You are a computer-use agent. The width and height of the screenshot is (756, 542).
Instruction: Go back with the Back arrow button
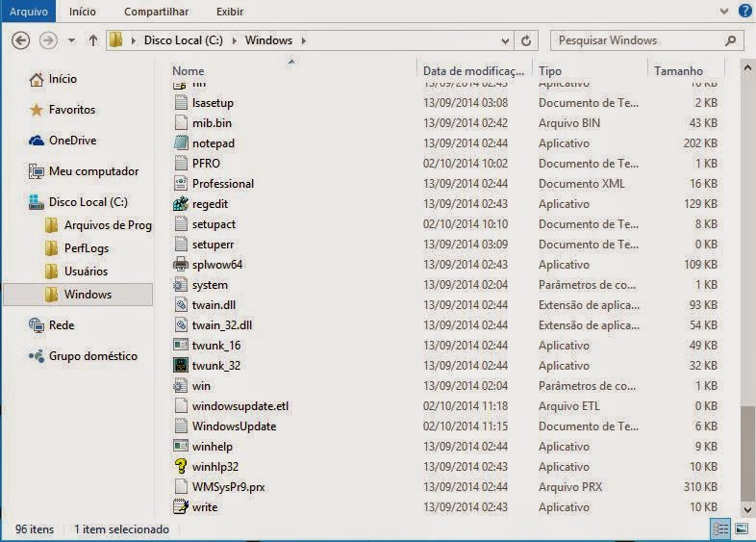point(20,40)
